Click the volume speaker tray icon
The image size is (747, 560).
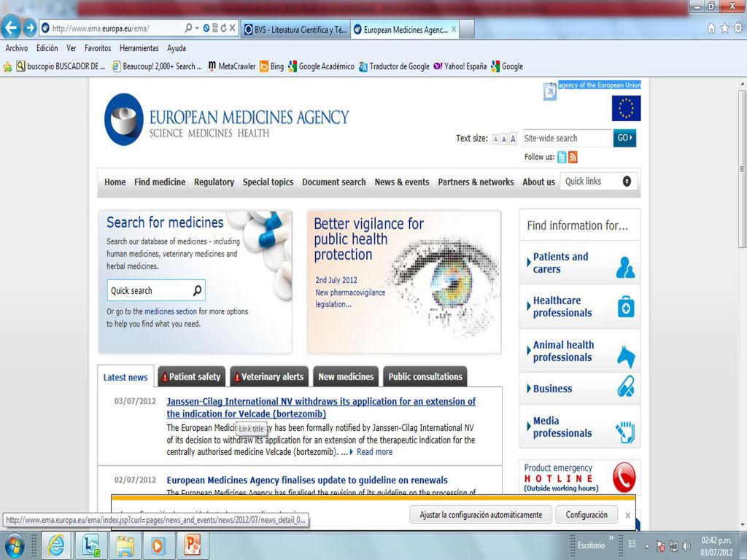686,545
